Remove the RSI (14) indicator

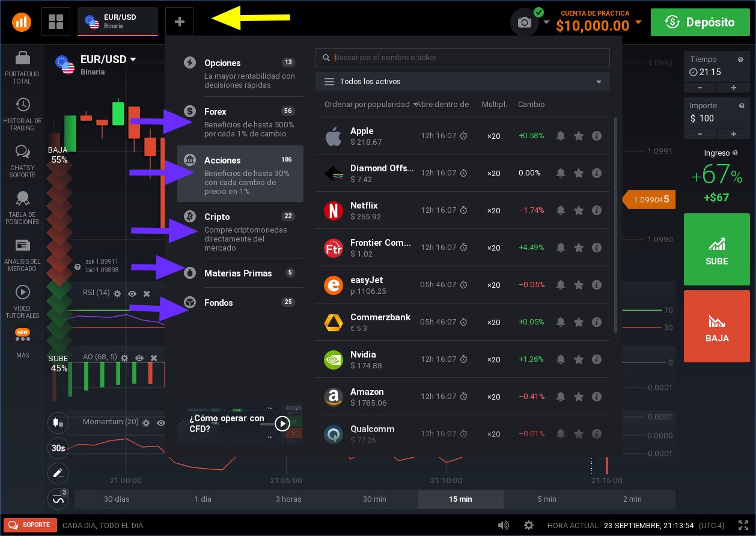[x=146, y=293]
